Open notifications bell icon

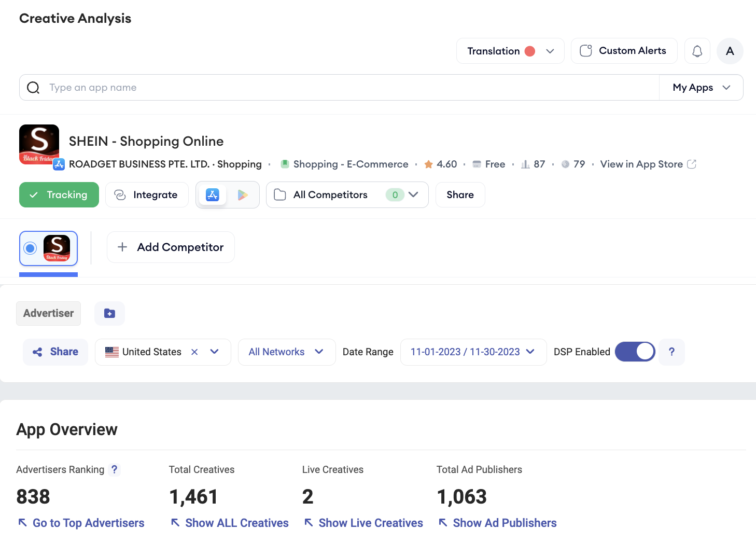697,51
